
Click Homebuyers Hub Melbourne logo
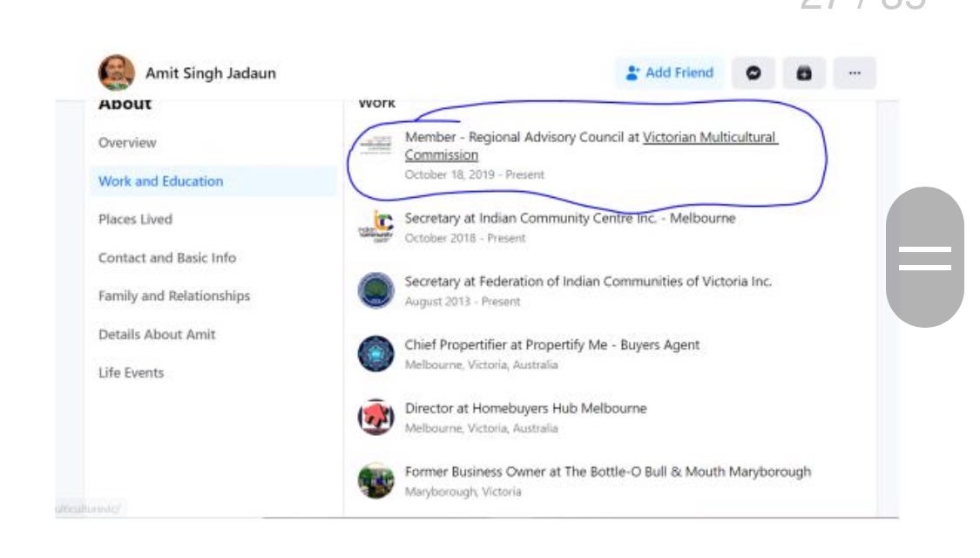pyautogui.click(x=375, y=418)
